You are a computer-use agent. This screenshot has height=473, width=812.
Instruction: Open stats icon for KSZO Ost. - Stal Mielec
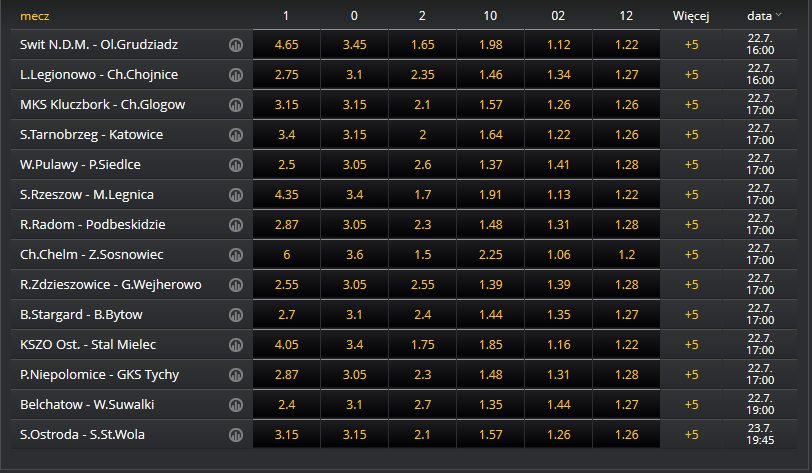(236, 345)
